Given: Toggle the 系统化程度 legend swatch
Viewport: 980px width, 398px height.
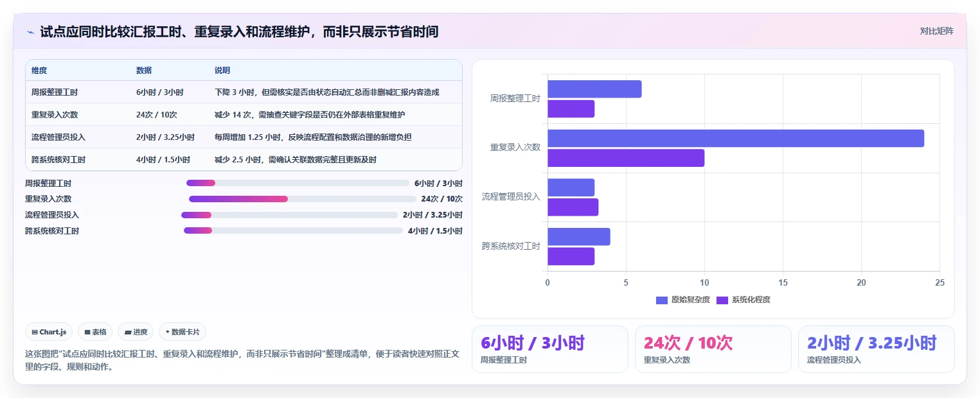Looking at the screenshot, I should click(x=722, y=300).
